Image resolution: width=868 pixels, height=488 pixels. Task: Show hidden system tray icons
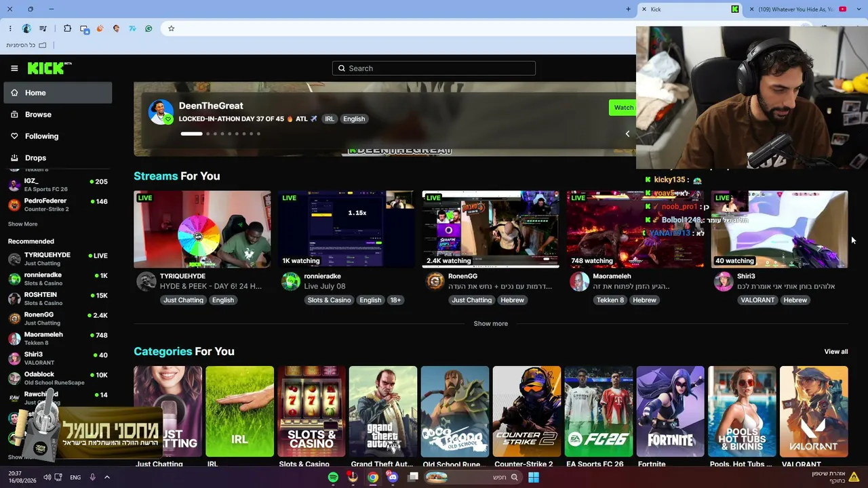pyautogui.click(x=106, y=477)
